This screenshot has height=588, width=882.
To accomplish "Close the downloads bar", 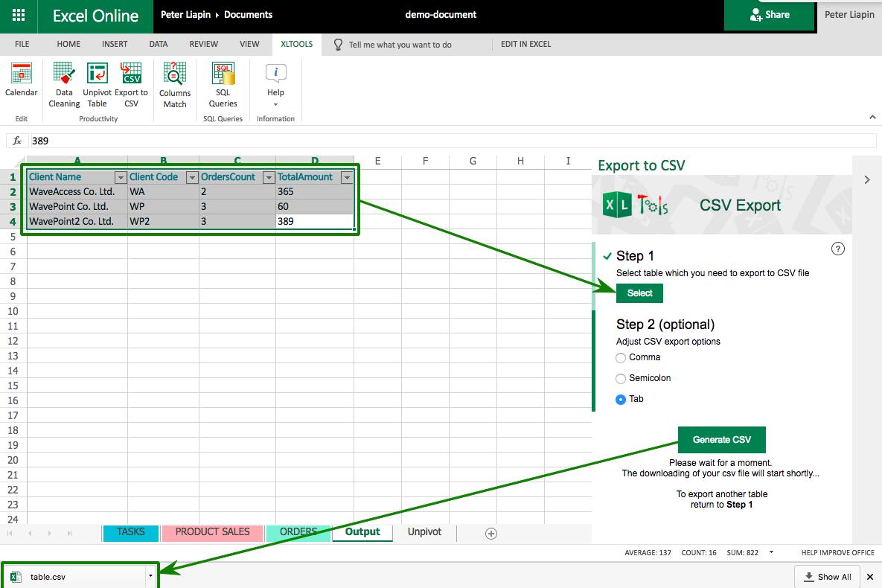I will click(869, 577).
